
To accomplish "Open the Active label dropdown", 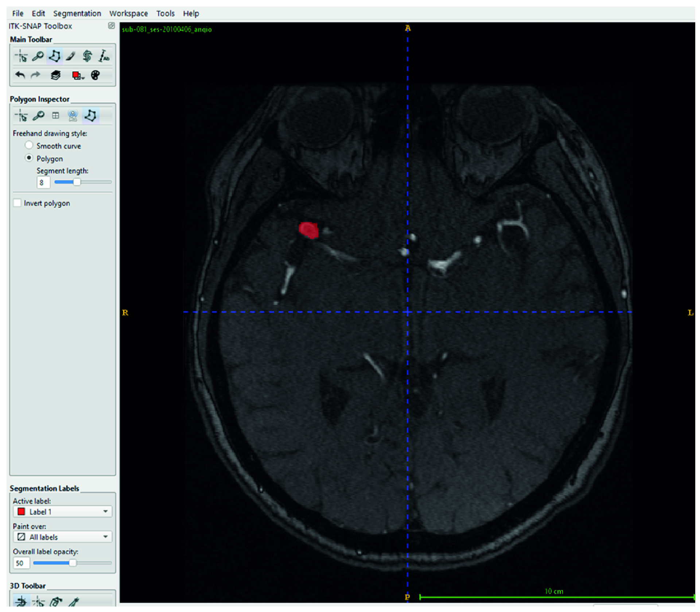I will 62,512.
